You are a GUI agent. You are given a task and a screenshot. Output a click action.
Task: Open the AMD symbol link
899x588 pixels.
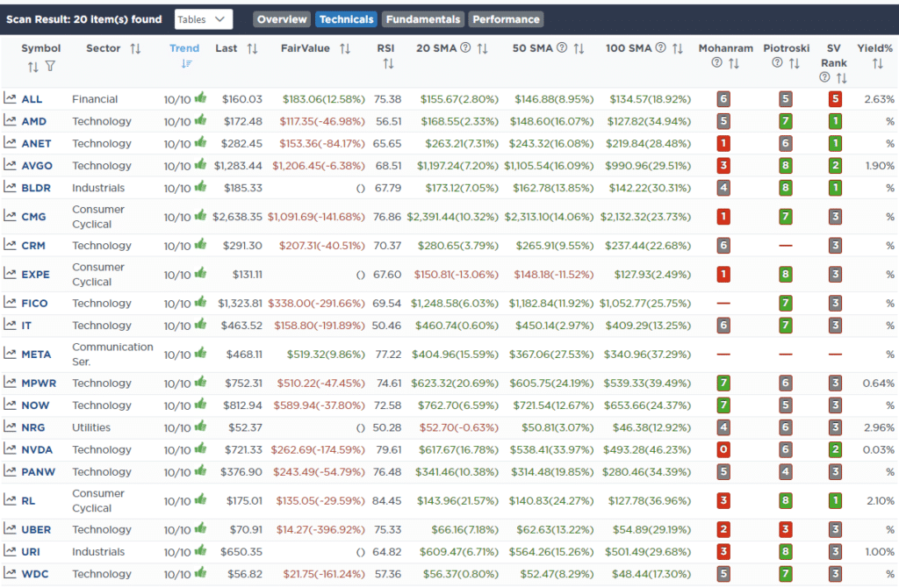point(34,121)
